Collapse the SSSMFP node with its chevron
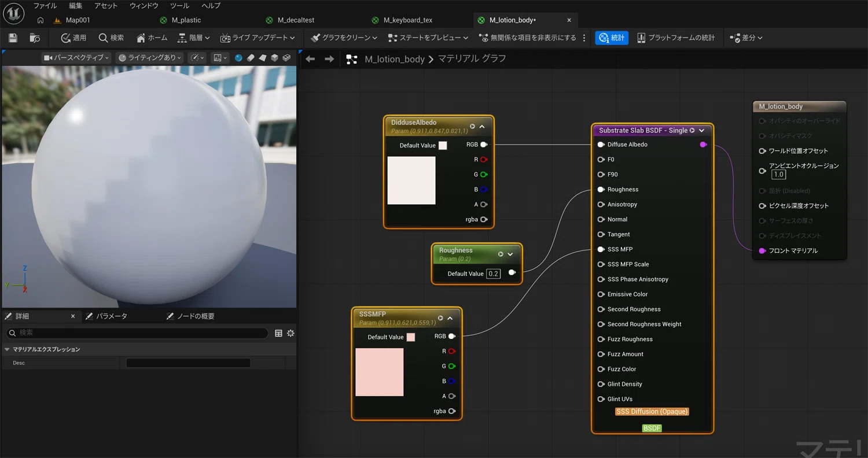The image size is (868, 458). tap(450, 318)
